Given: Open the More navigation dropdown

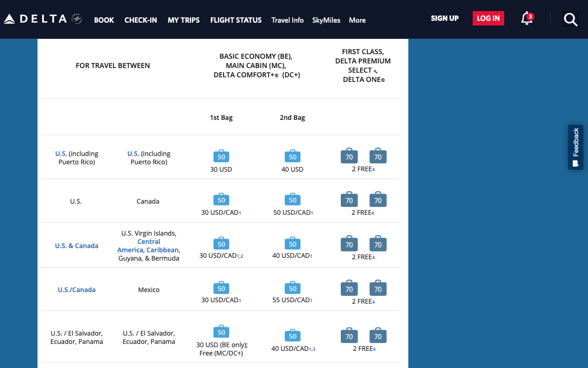Looking at the screenshot, I should point(357,20).
